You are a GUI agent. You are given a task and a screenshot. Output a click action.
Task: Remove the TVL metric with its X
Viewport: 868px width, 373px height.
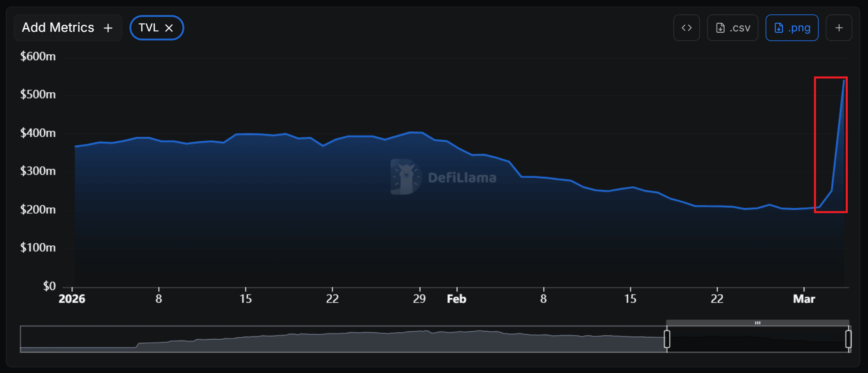click(x=169, y=28)
